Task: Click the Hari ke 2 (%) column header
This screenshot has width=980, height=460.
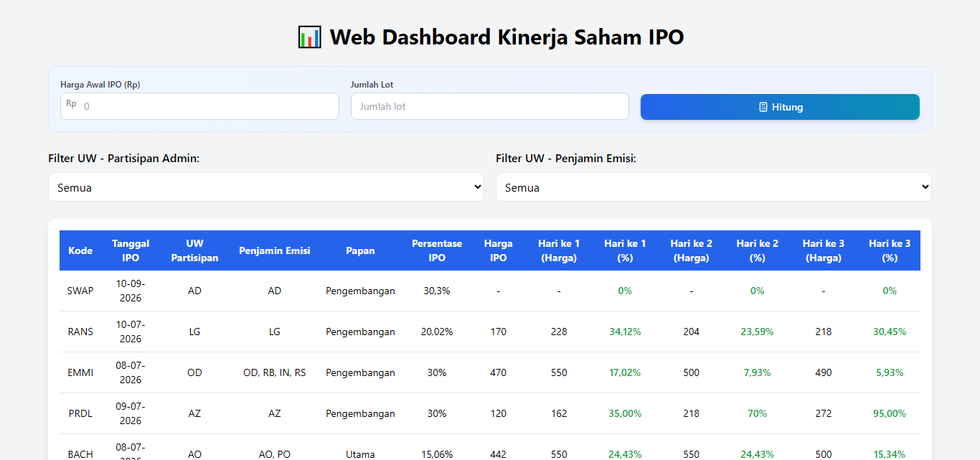Action: coord(758,250)
